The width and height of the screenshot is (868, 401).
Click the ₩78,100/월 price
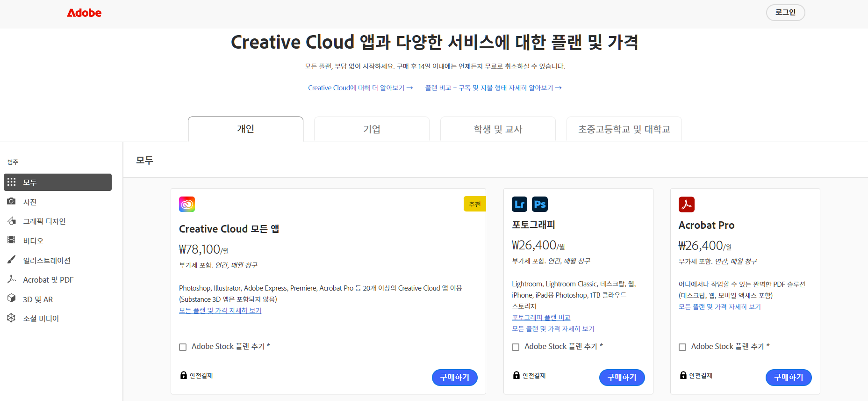pos(204,249)
